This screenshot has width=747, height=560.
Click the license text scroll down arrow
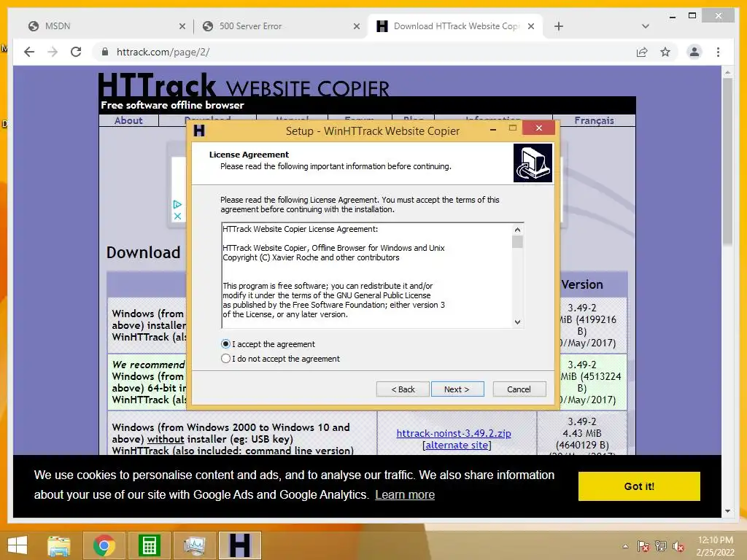517,322
